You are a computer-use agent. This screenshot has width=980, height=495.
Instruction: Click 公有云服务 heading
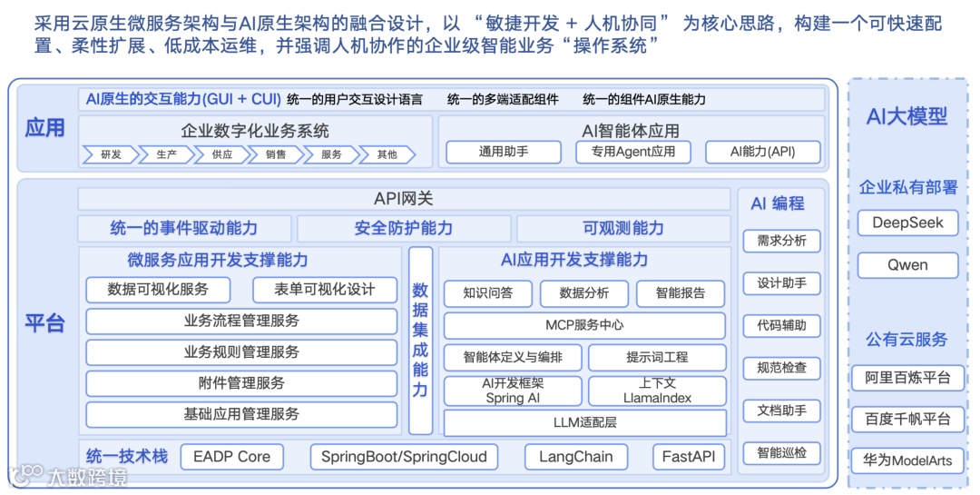[x=906, y=340]
